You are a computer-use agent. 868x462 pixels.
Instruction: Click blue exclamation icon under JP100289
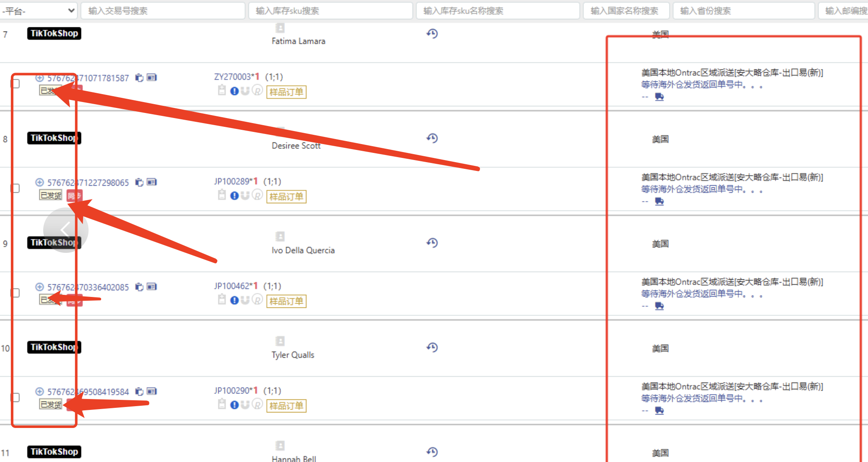tap(235, 196)
